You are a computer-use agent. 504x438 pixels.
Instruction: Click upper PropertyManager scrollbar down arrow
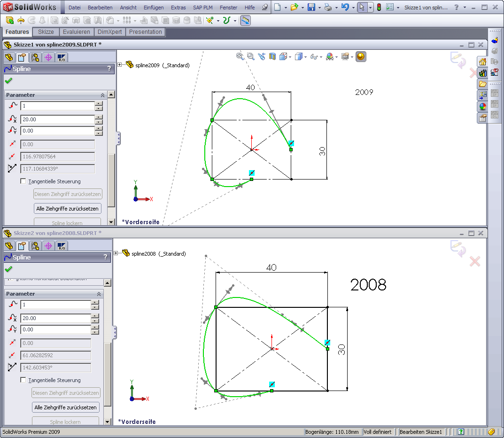[111, 221]
